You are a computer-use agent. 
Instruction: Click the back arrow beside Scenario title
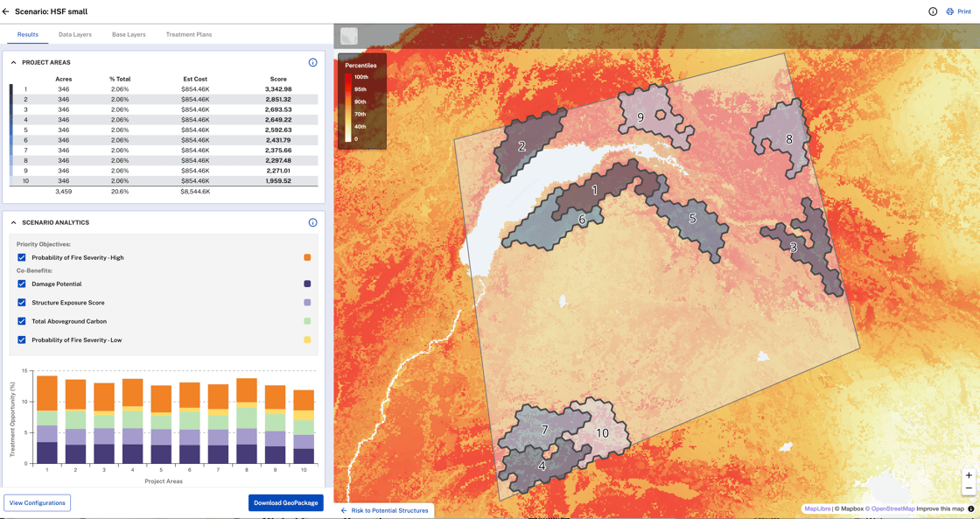click(x=6, y=11)
